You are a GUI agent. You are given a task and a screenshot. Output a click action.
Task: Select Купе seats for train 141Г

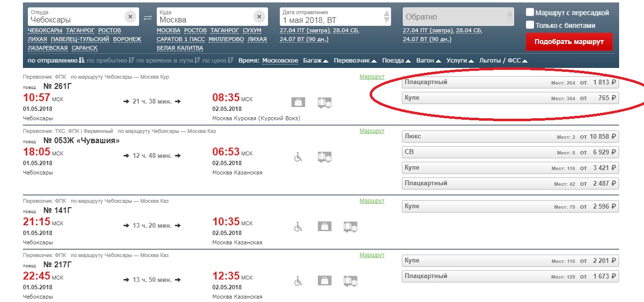pos(510,207)
